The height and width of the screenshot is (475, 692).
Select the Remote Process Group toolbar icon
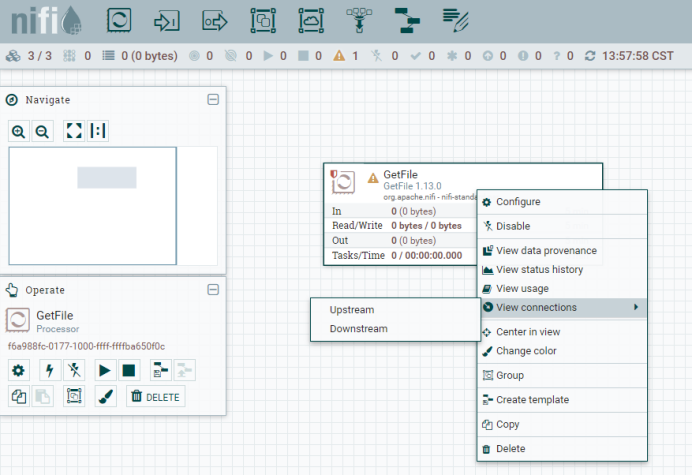pyautogui.click(x=311, y=20)
